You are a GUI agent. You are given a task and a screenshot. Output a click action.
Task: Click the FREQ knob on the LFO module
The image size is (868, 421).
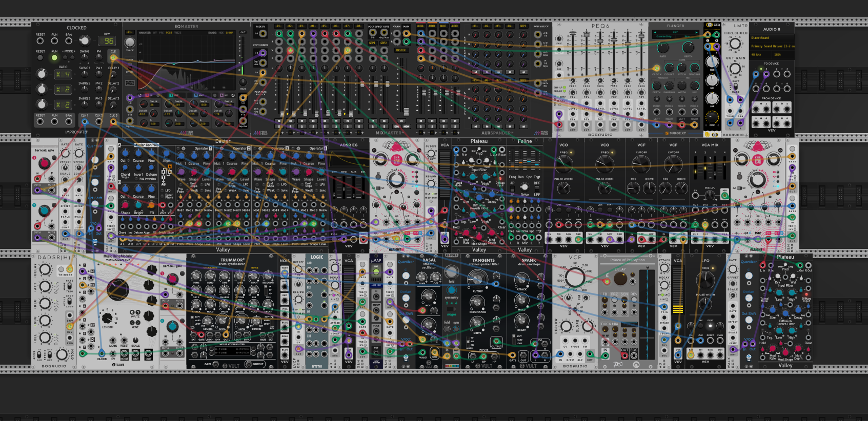705,280
